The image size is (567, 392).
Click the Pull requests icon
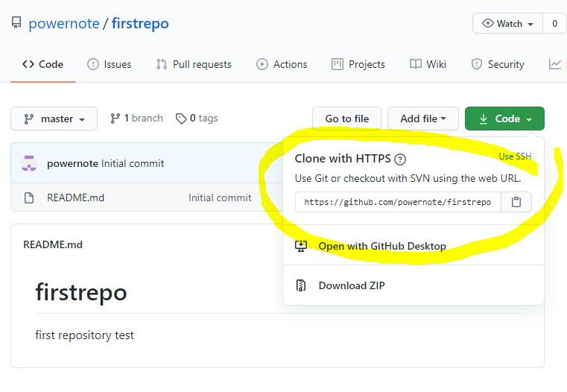click(x=161, y=64)
